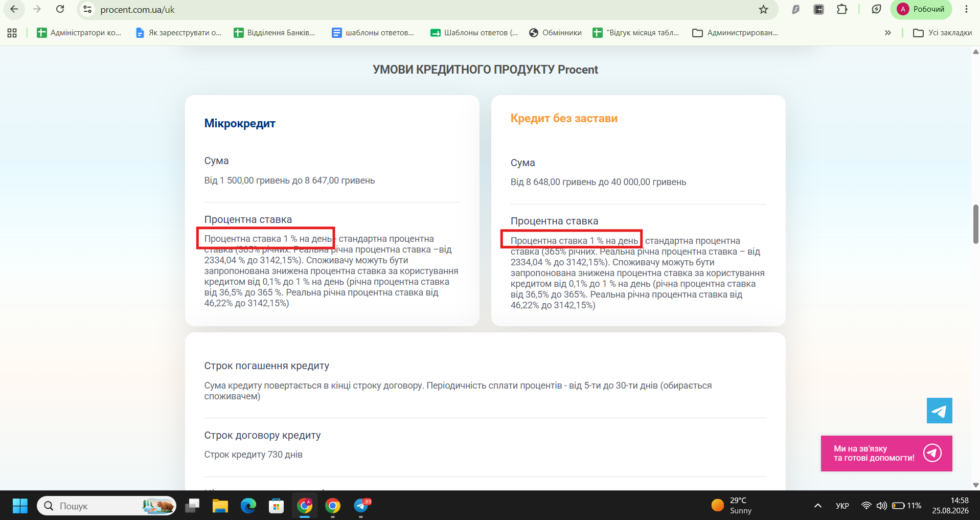Open Task View on the taskbar
This screenshot has height=520, width=980.
(x=192, y=506)
